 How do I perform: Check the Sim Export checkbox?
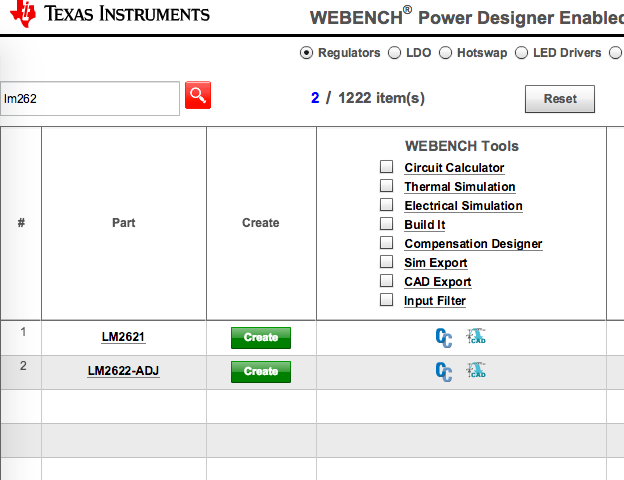tap(386, 261)
